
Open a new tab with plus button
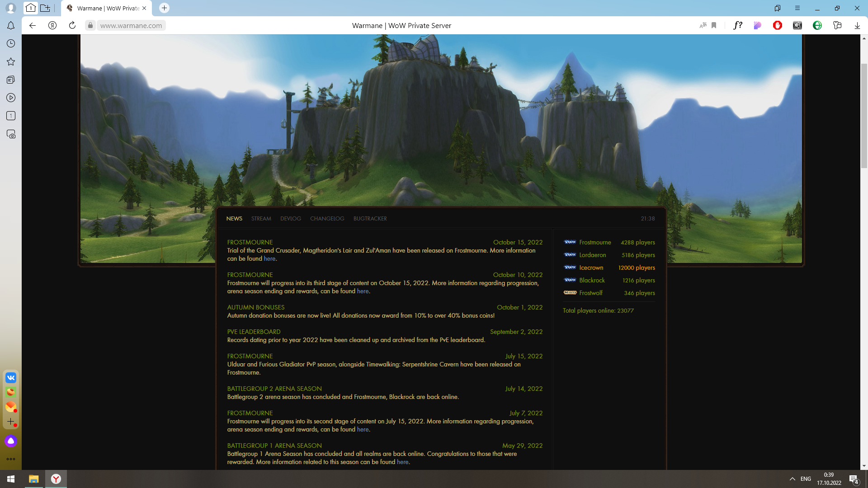(x=165, y=8)
